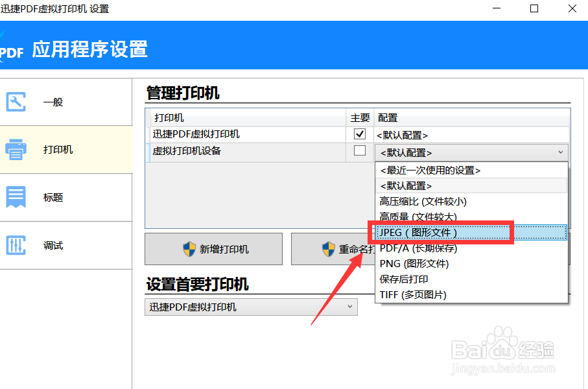
Task: Minimize the settings window
Action: point(497,8)
